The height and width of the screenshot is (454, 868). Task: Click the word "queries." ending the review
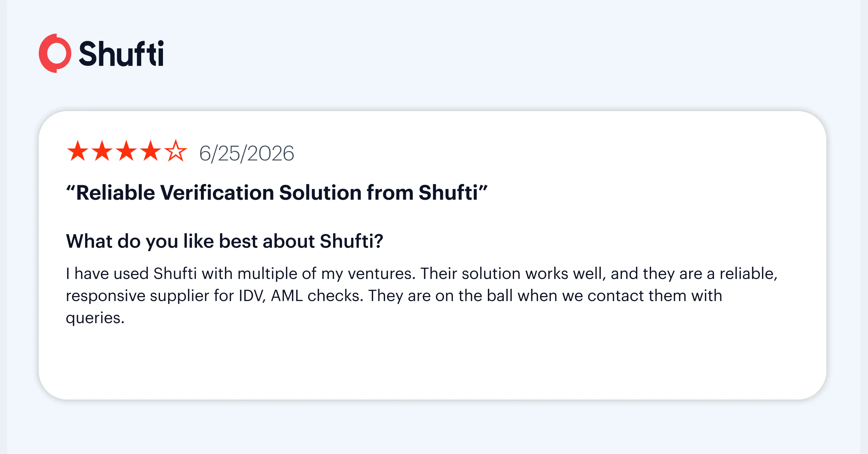pos(95,318)
